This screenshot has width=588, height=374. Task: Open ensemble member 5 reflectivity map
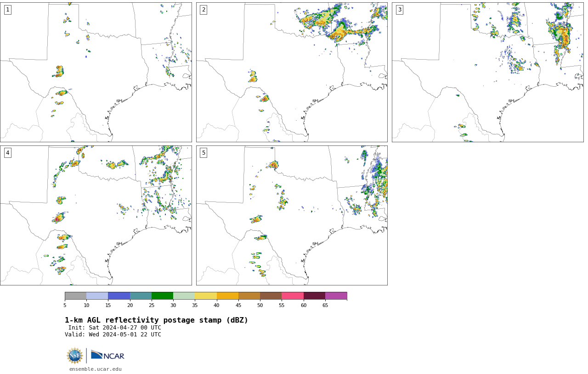[x=292, y=215]
